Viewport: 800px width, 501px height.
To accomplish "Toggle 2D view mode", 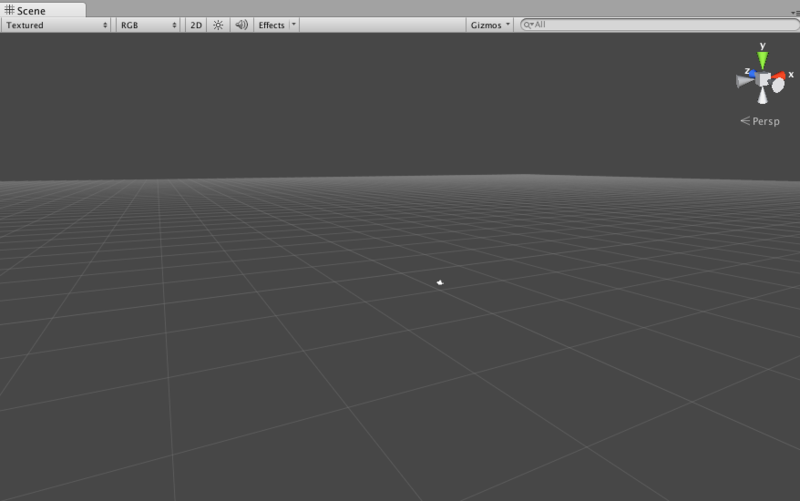I will (x=196, y=25).
